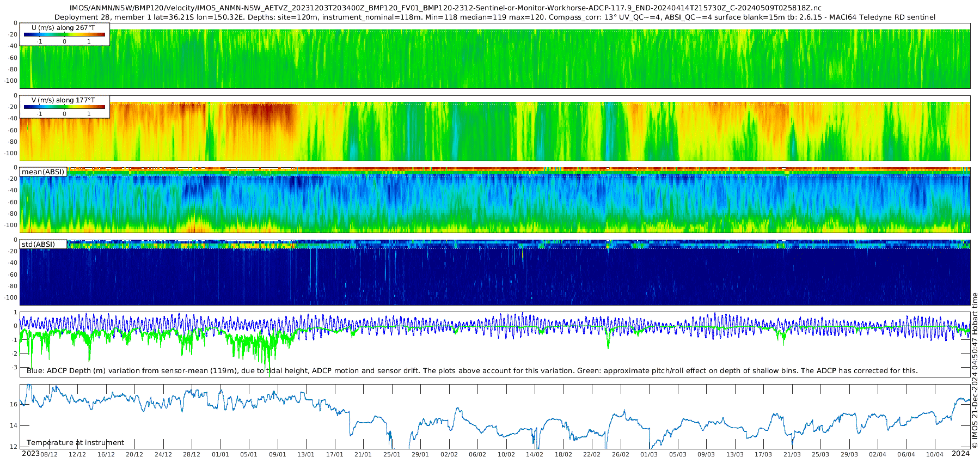Click the 14/02 date tick label

[x=535, y=454]
